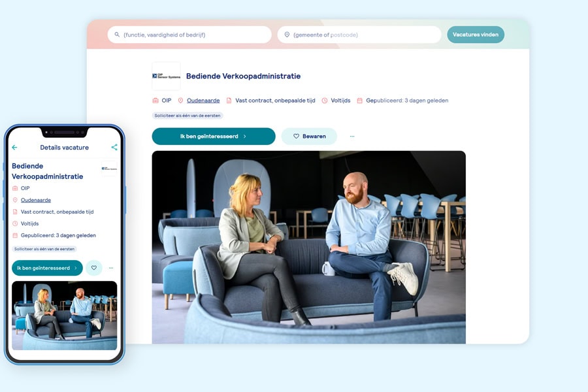588x392 pixels.
Task: Tap the vacancy photo on mobile
Action: click(x=65, y=316)
